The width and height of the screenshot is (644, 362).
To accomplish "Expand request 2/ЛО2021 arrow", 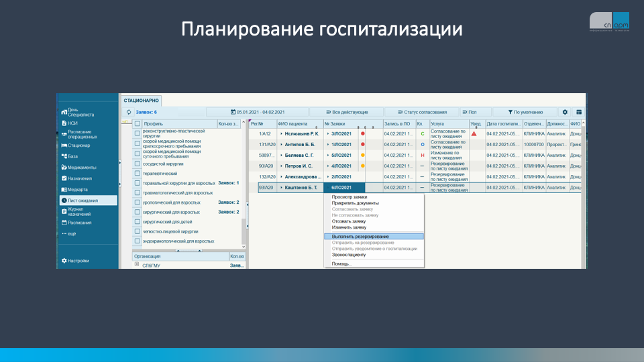I will click(328, 176).
